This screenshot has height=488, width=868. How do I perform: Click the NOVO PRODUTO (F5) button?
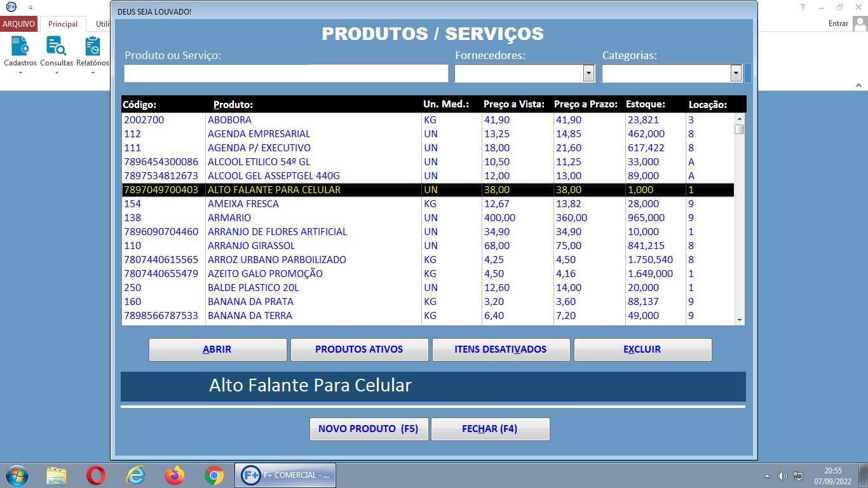[x=369, y=429]
